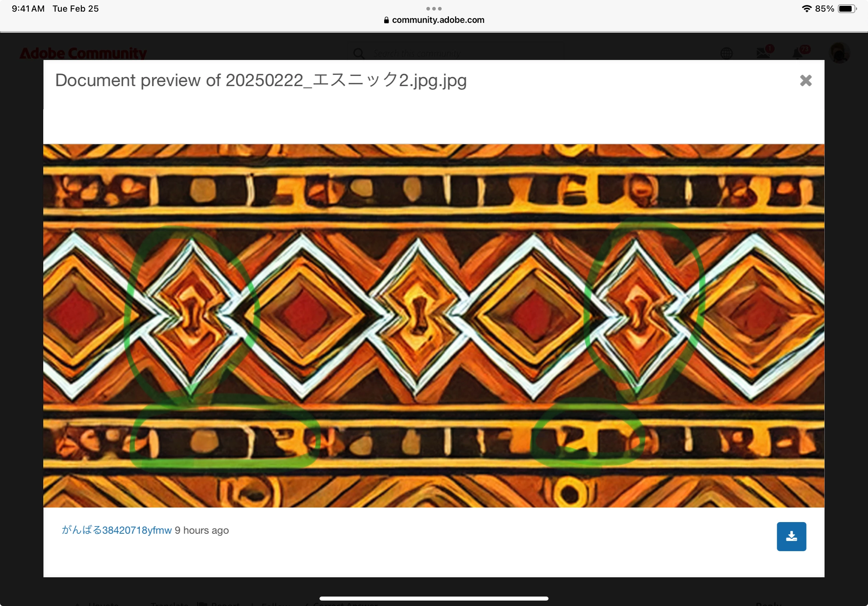
Task: Tap the community.adobe.com address bar
Action: click(x=434, y=20)
